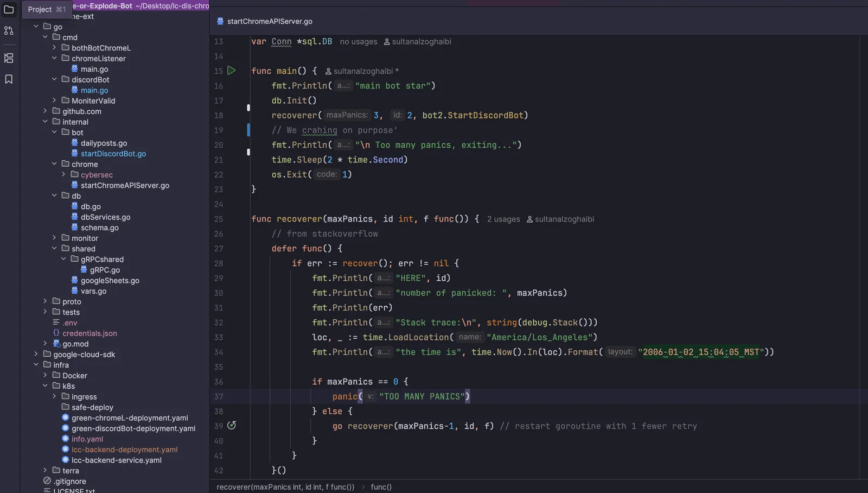
Task: Select startChromeAPIServer.go in the project tree
Action: (x=125, y=185)
